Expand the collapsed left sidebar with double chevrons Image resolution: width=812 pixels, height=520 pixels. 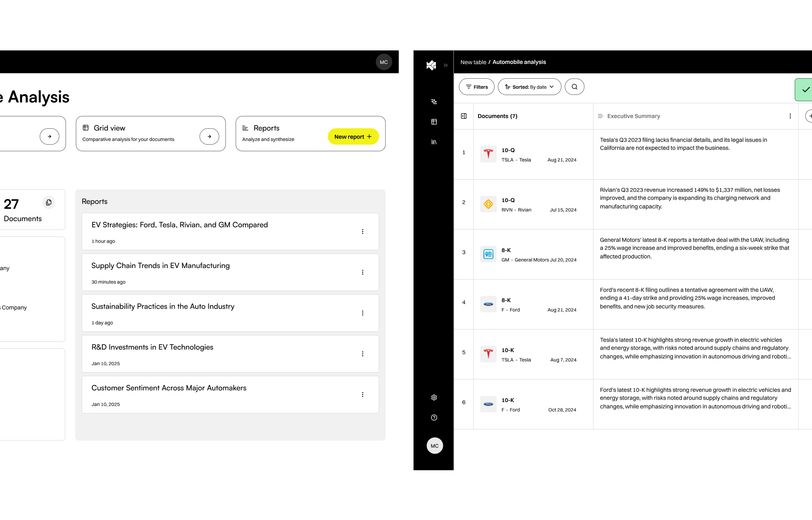tap(445, 65)
